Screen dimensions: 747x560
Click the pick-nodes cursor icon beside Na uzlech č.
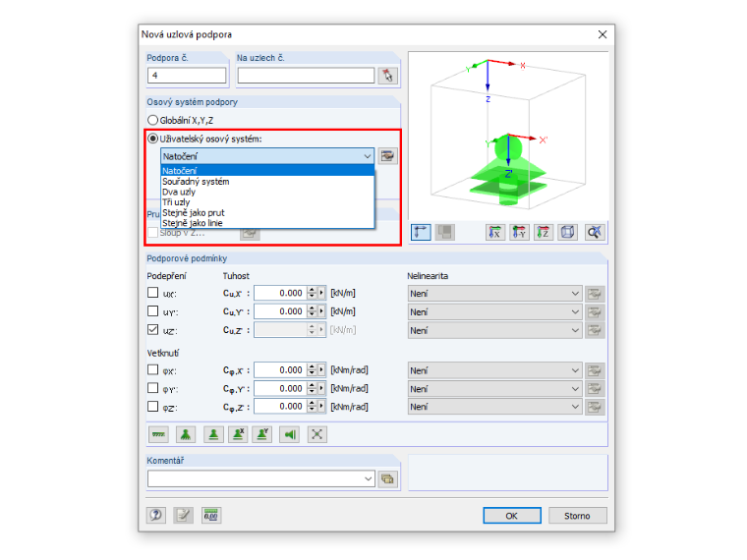(388, 76)
